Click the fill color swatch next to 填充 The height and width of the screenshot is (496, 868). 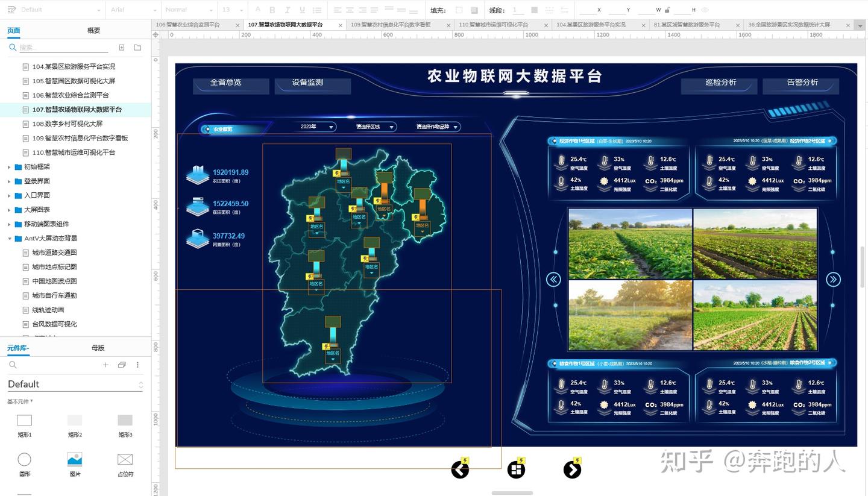(x=459, y=10)
